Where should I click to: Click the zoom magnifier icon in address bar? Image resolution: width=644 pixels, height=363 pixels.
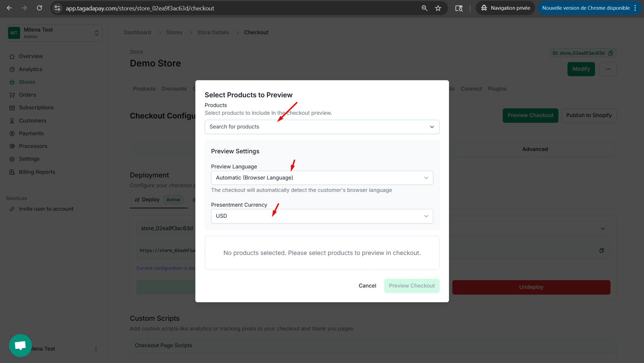click(x=425, y=8)
